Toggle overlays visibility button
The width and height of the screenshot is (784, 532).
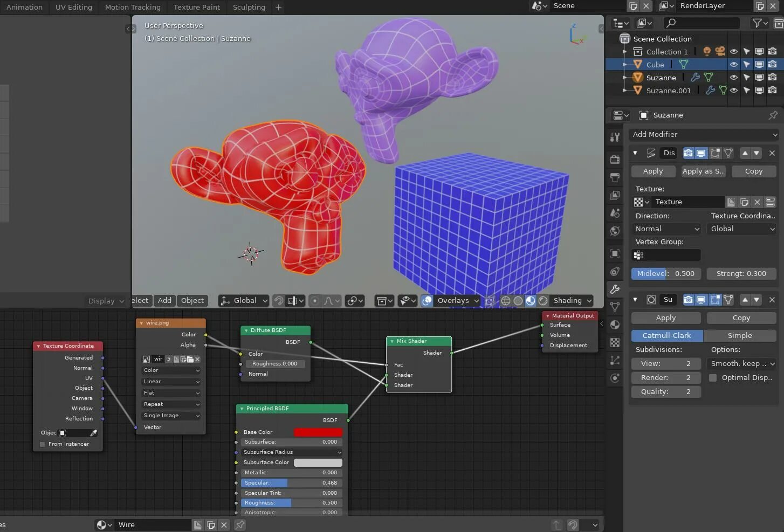(427, 301)
